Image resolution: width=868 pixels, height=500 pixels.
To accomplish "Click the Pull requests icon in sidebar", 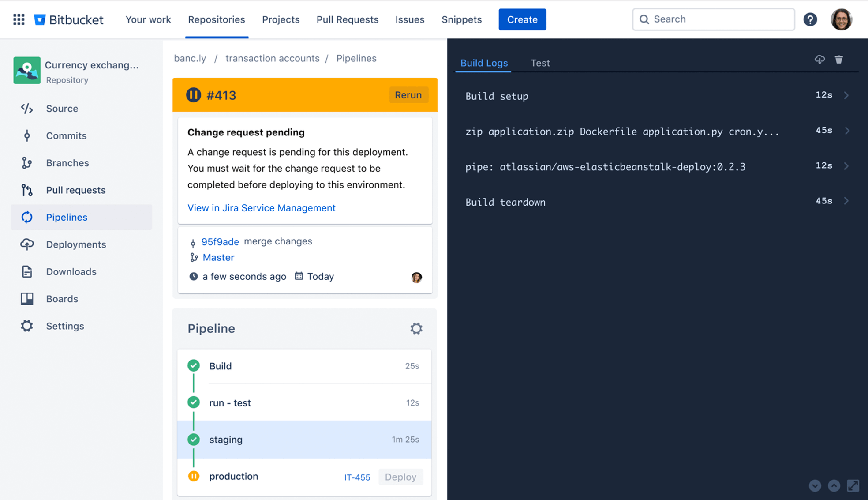I will (x=26, y=190).
